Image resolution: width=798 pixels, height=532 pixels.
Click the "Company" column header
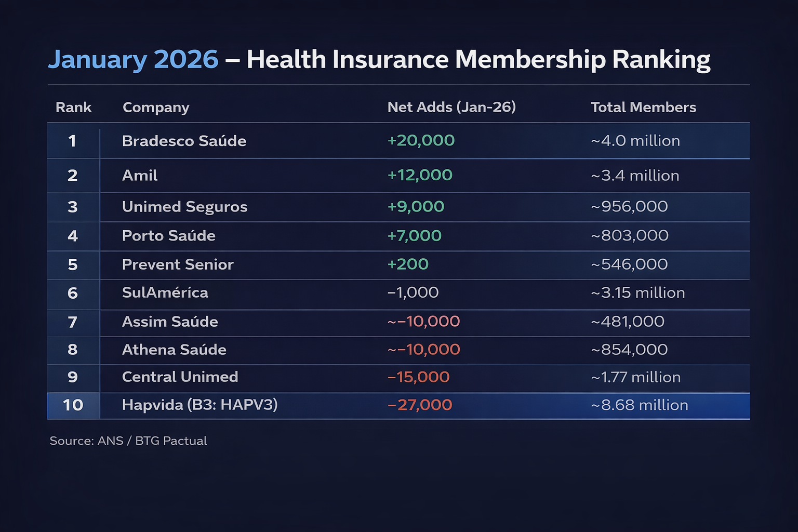click(x=156, y=108)
